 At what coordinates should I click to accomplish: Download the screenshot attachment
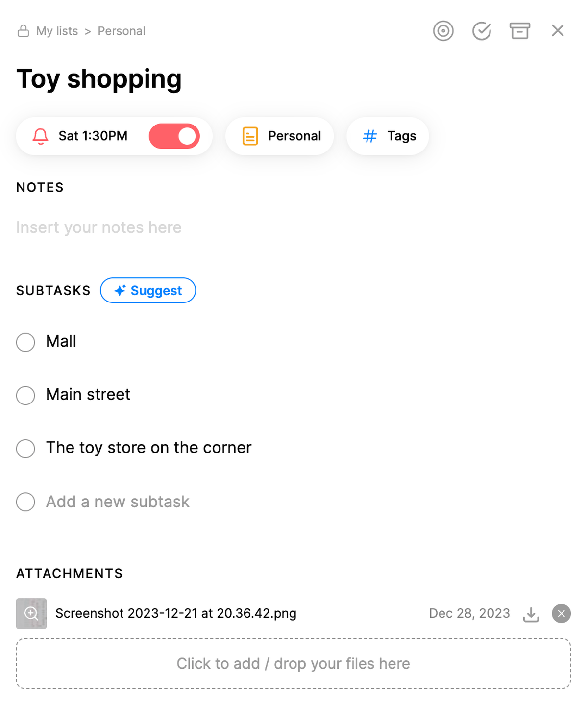[x=531, y=614]
